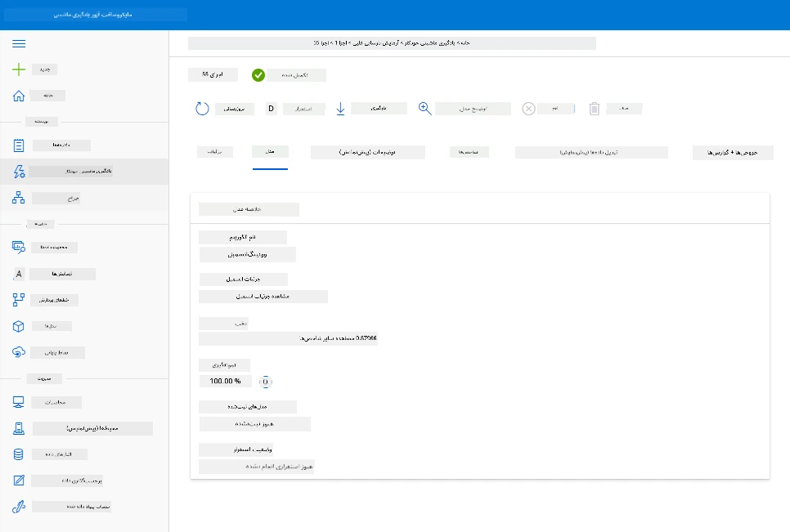This screenshot has height=532, width=790.
Task: Open the Metrics tab
Action: click(469, 152)
